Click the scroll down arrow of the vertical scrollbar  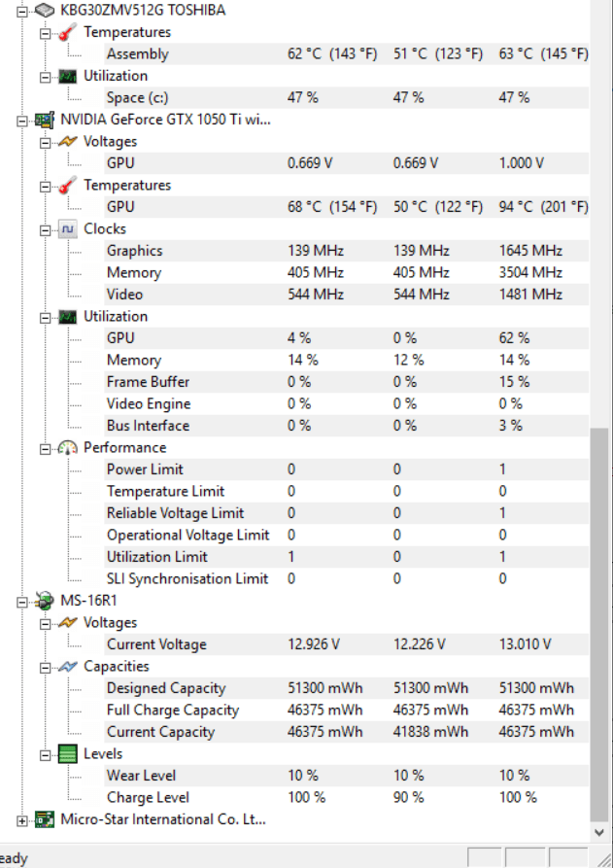pos(599,832)
